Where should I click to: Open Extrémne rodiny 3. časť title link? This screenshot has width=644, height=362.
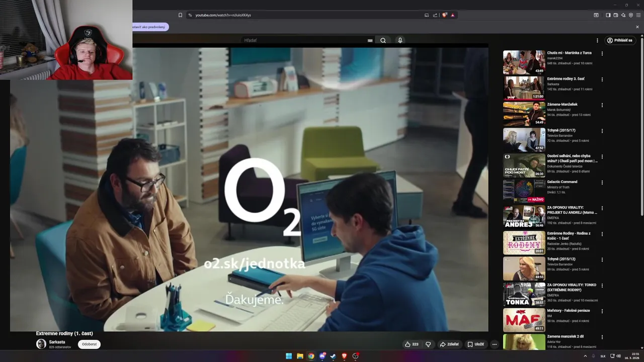coord(566,79)
